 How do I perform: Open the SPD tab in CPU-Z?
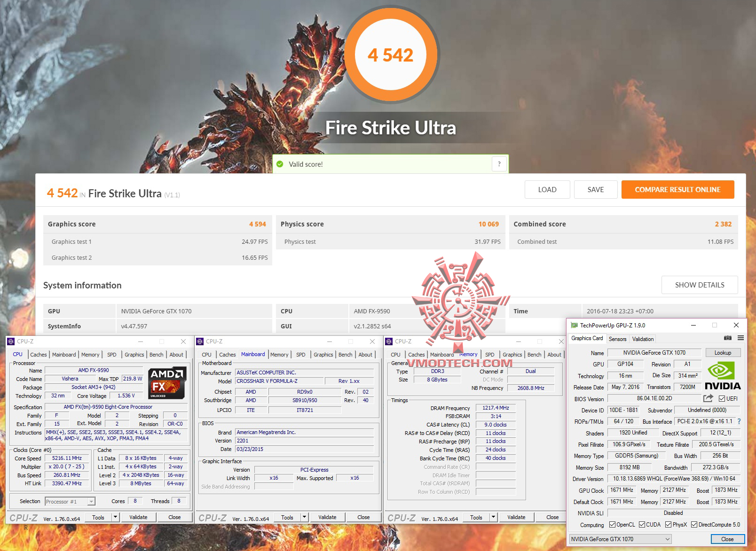(x=112, y=354)
